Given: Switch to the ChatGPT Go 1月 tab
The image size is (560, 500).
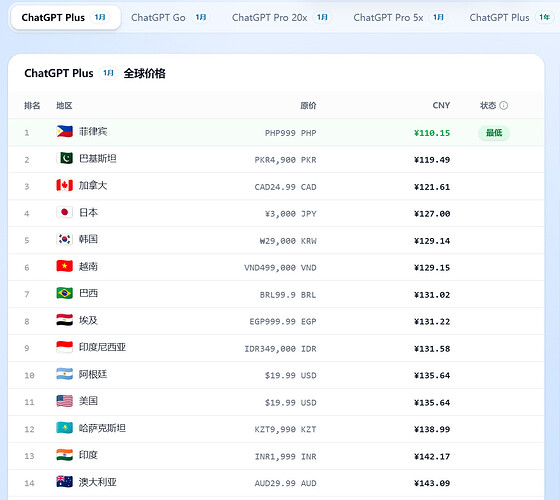Looking at the screenshot, I should tap(170, 18).
